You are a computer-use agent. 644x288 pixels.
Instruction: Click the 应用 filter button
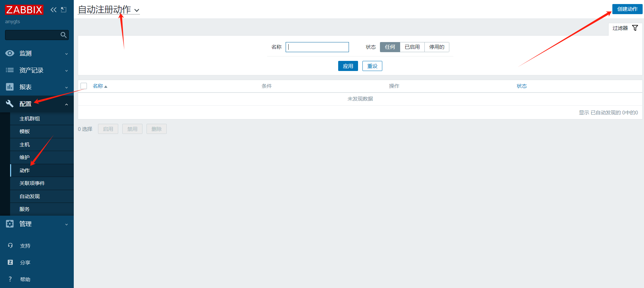348,66
